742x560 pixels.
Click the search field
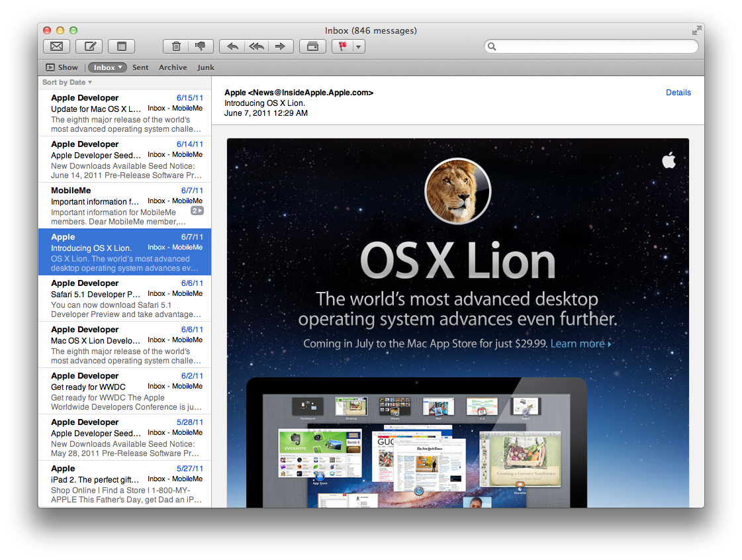point(591,46)
